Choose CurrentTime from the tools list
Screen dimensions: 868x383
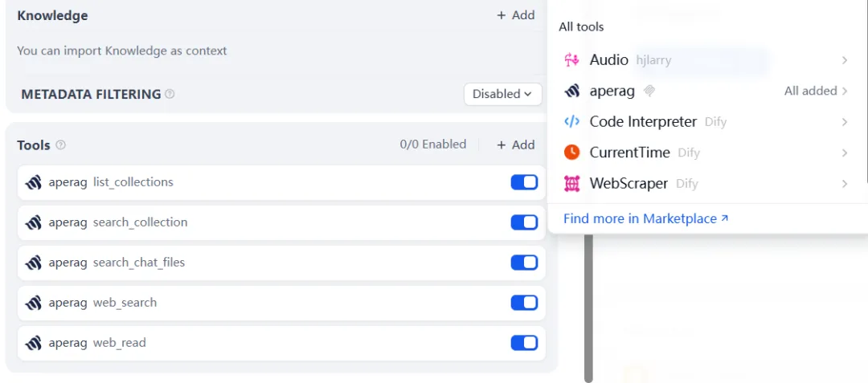coord(629,153)
